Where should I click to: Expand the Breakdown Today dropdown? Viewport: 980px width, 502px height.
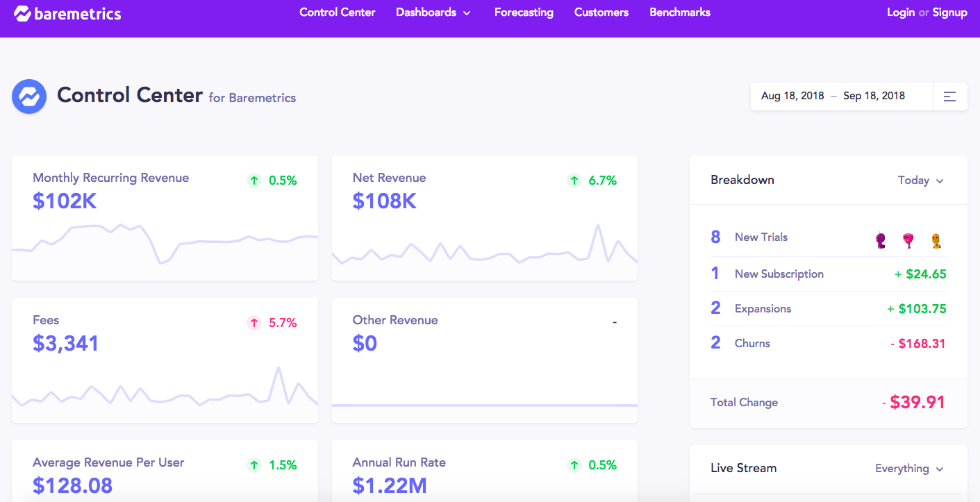click(x=920, y=181)
